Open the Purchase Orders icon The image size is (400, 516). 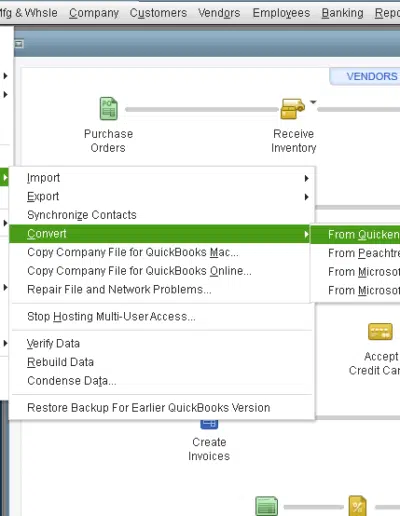(109, 108)
